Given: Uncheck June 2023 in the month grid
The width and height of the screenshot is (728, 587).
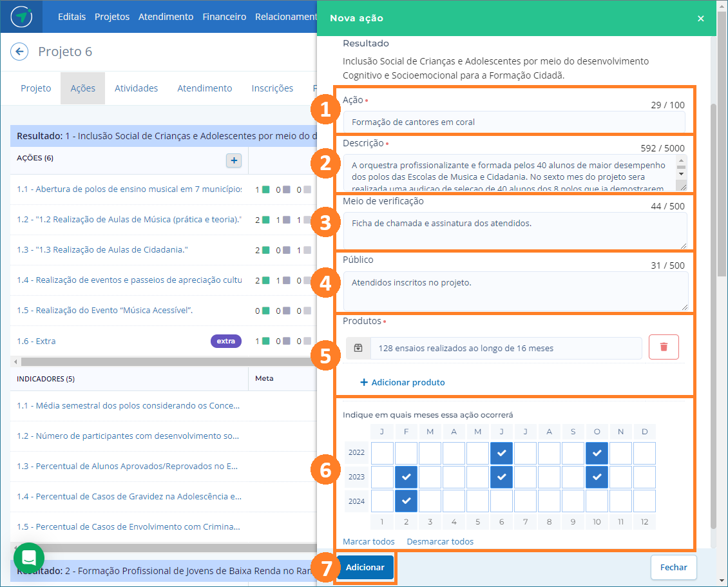Looking at the screenshot, I should coord(501,477).
